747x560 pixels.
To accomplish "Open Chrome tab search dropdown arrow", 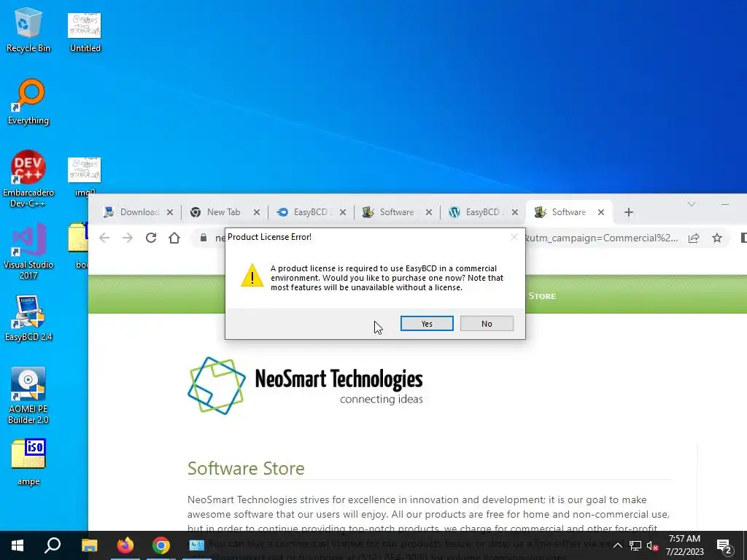I will (692, 204).
